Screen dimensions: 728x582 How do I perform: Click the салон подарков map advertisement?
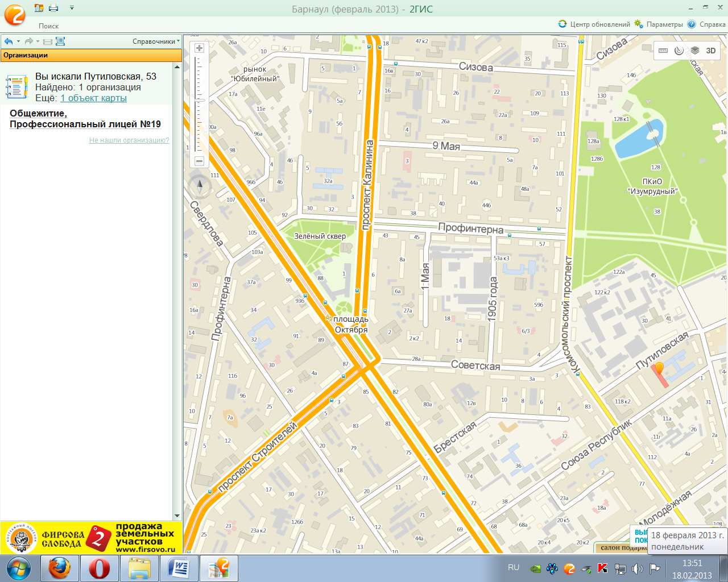click(621, 548)
